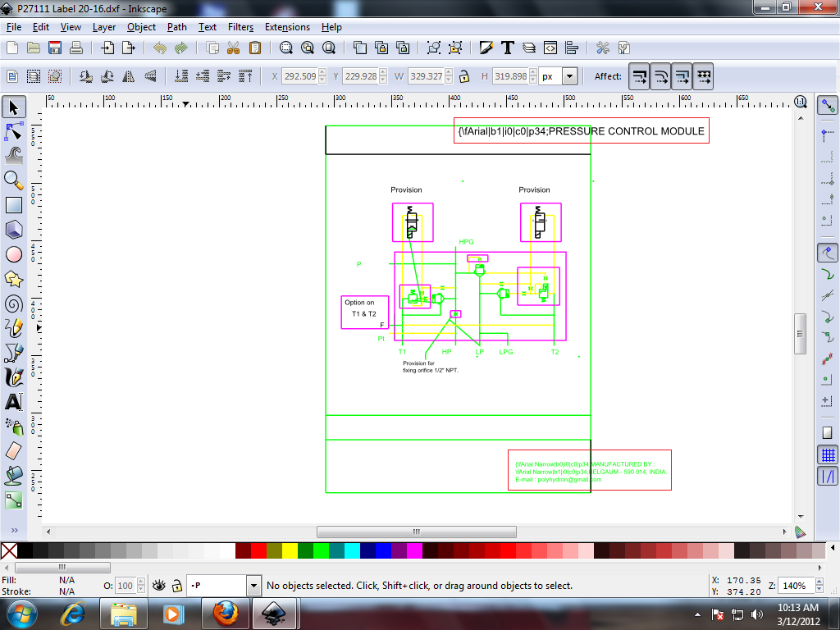Screen dimensions: 840x630
Task: Click the Undo button
Action: [162, 47]
